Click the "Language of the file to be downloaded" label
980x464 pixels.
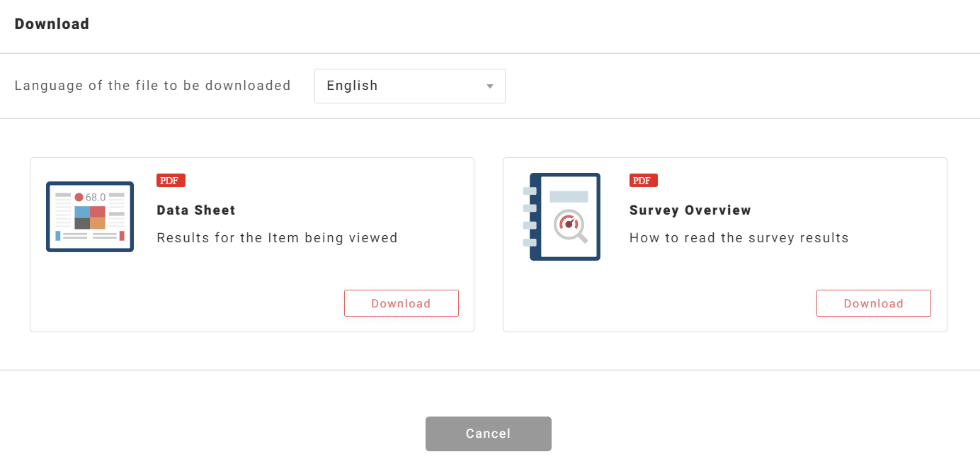tap(152, 86)
